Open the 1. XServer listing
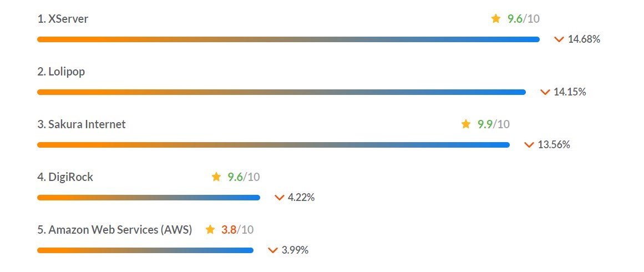The height and width of the screenshot is (272, 644). [63, 18]
